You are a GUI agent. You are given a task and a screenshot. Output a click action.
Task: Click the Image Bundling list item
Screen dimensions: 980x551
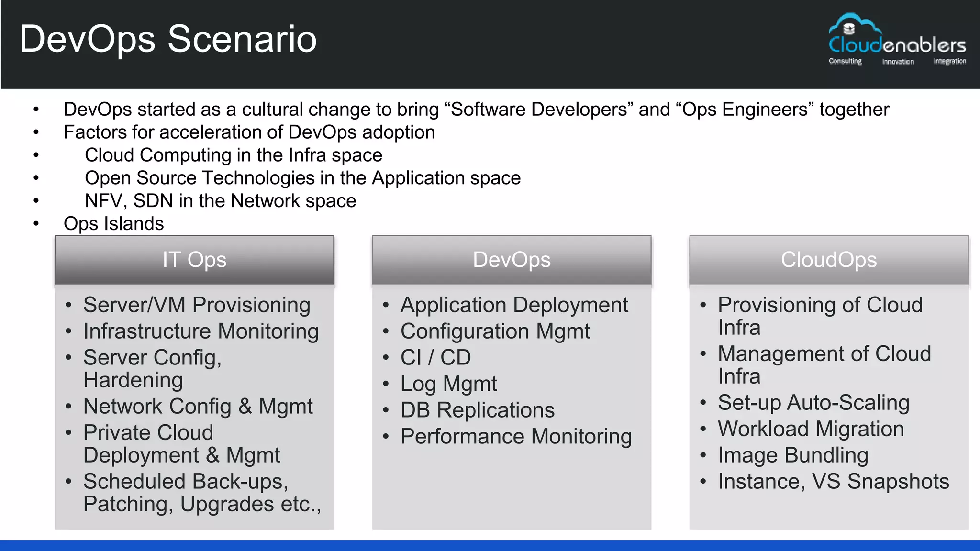click(x=793, y=455)
